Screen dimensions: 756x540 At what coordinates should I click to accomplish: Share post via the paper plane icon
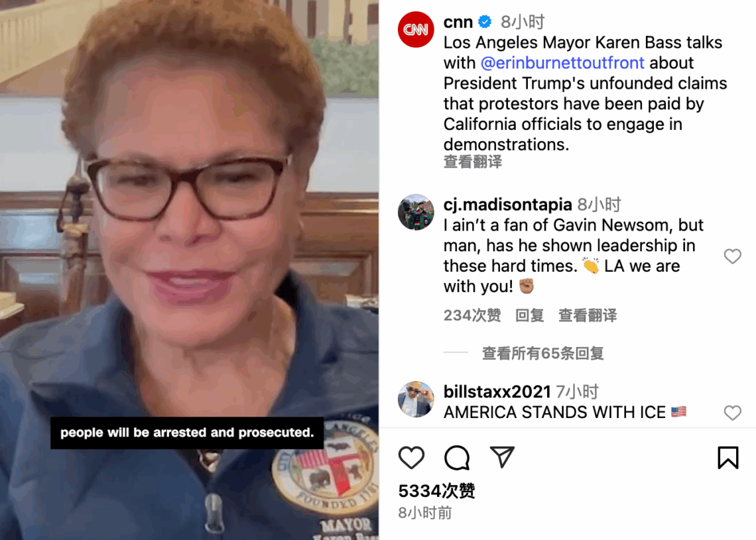pyautogui.click(x=502, y=457)
